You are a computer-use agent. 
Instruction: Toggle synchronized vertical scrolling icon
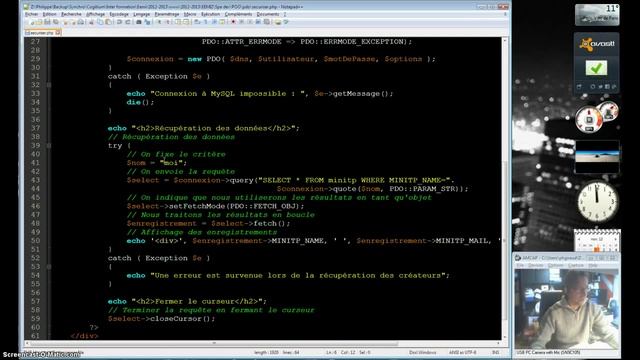tap(177, 22)
